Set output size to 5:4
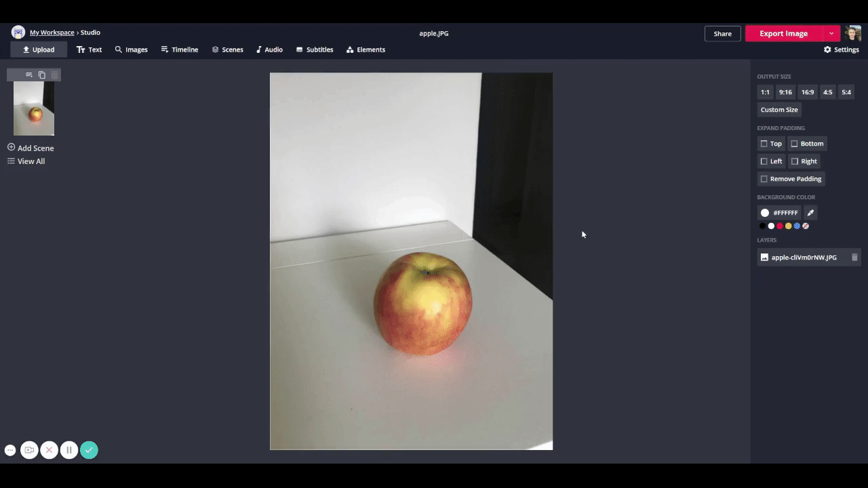Image resolution: width=868 pixels, height=488 pixels. coord(846,92)
